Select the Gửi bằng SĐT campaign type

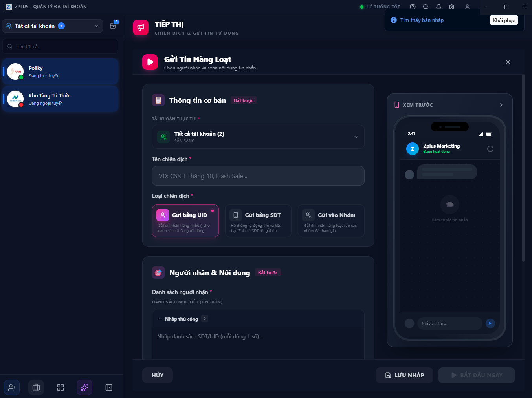coord(258,221)
